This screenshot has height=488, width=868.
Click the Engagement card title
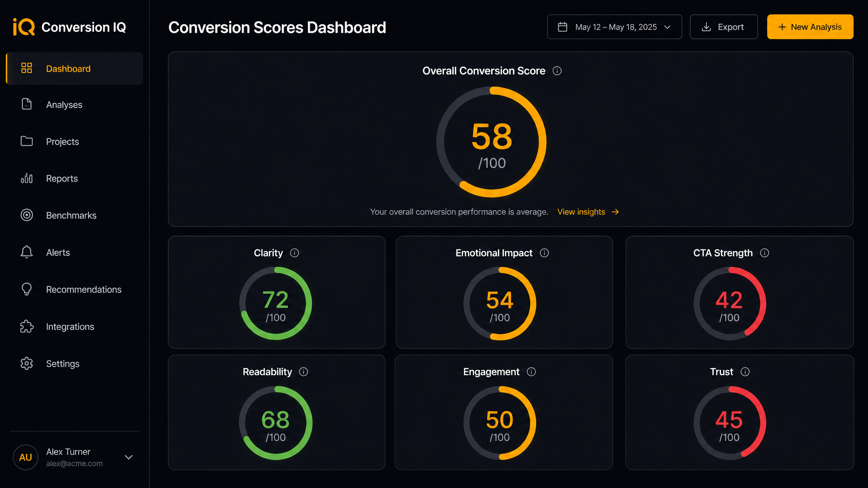pyautogui.click(x=491, y=372)
